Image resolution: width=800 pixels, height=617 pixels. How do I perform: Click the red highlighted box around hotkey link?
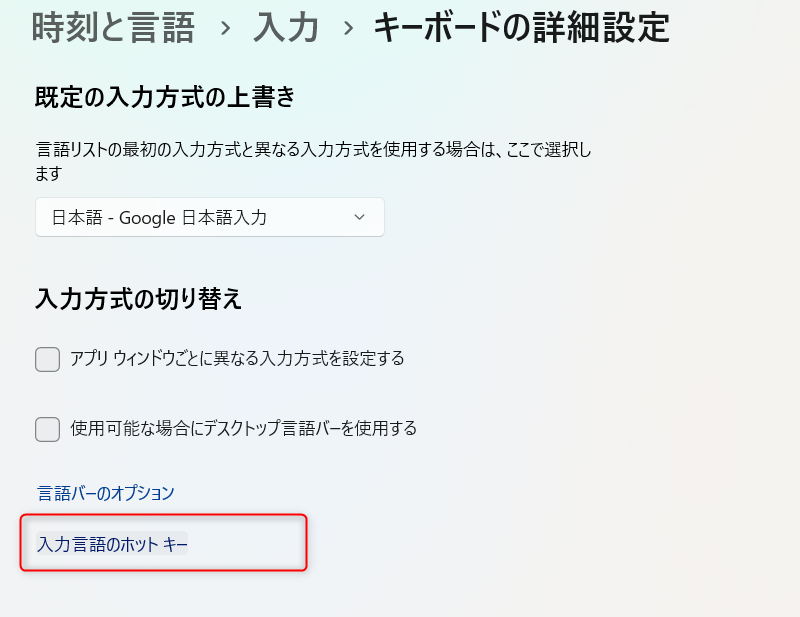163,542
